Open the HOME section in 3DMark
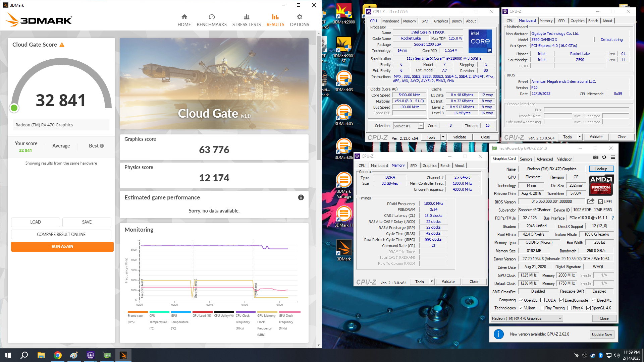 pyautogui.click(x=184, y=20)
